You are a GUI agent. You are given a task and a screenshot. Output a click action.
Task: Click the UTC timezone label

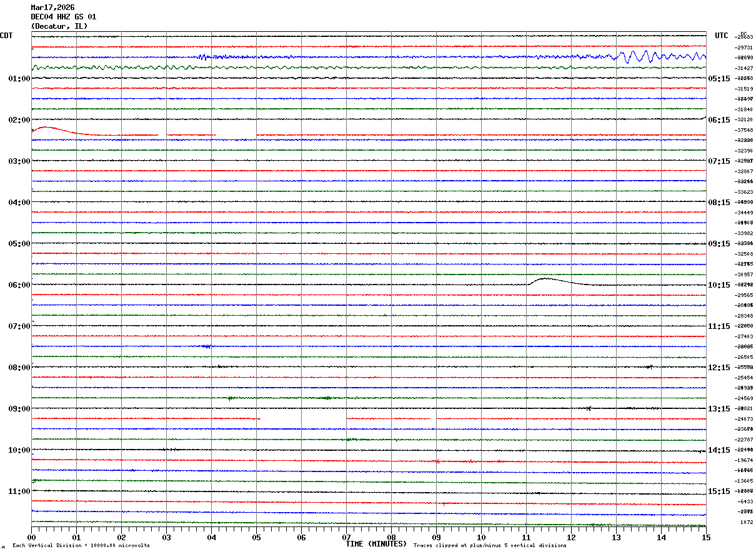tap(722, 36)
